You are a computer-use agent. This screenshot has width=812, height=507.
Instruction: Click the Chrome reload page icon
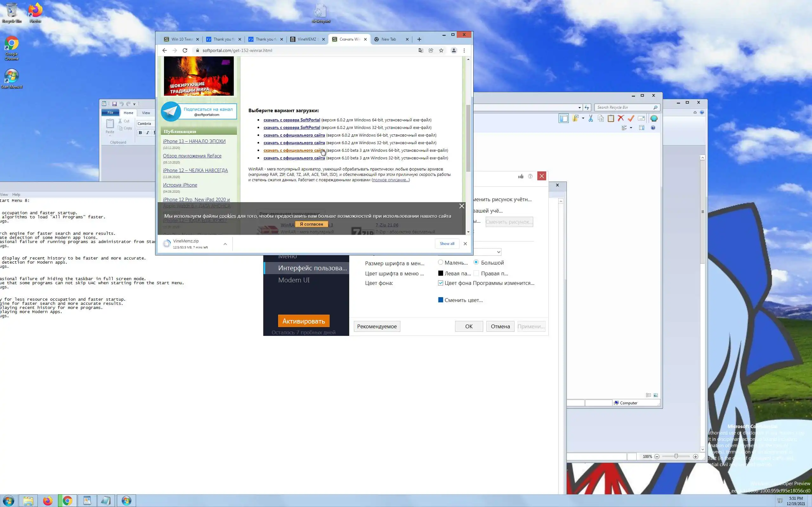click(185, 50)
